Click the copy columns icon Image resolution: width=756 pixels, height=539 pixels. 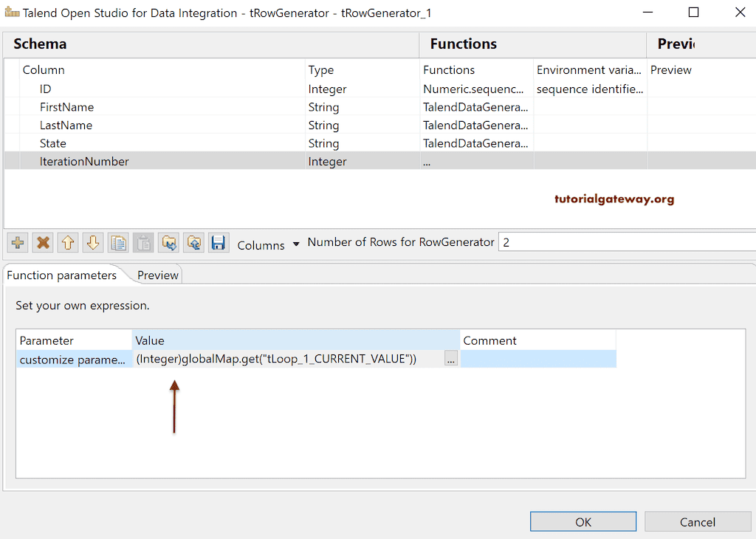click(x=117, y=242)
